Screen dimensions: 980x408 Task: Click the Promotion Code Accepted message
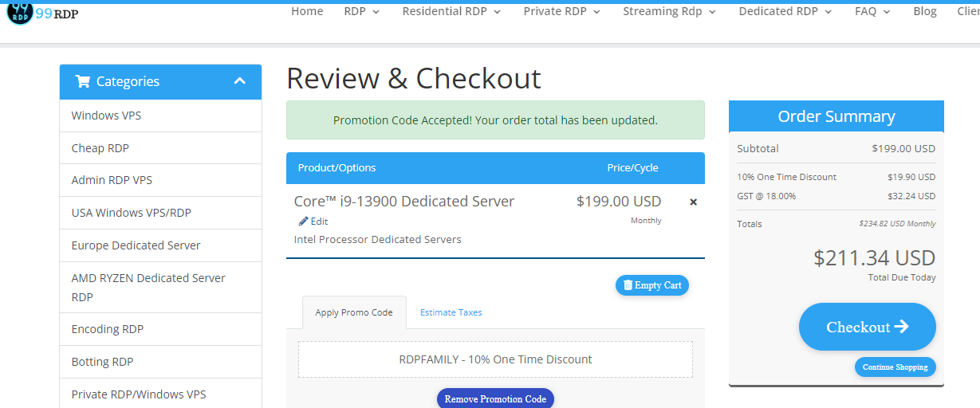click(495, 120)
